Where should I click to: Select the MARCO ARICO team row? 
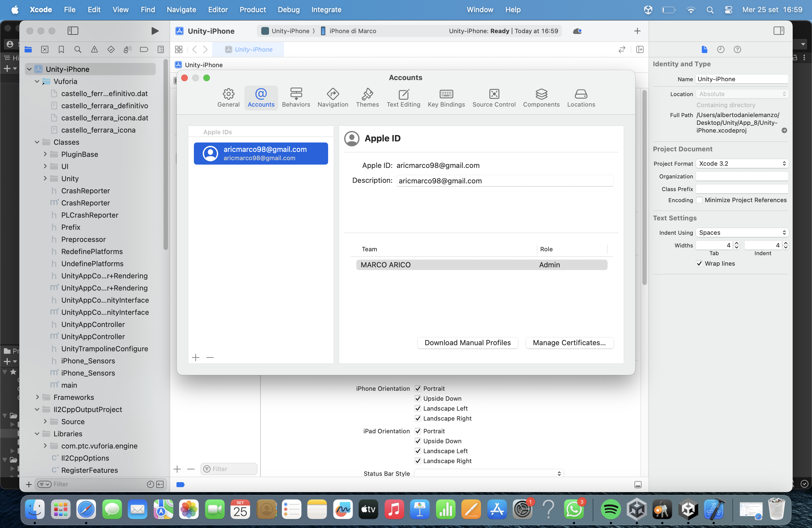coord(481,265)
